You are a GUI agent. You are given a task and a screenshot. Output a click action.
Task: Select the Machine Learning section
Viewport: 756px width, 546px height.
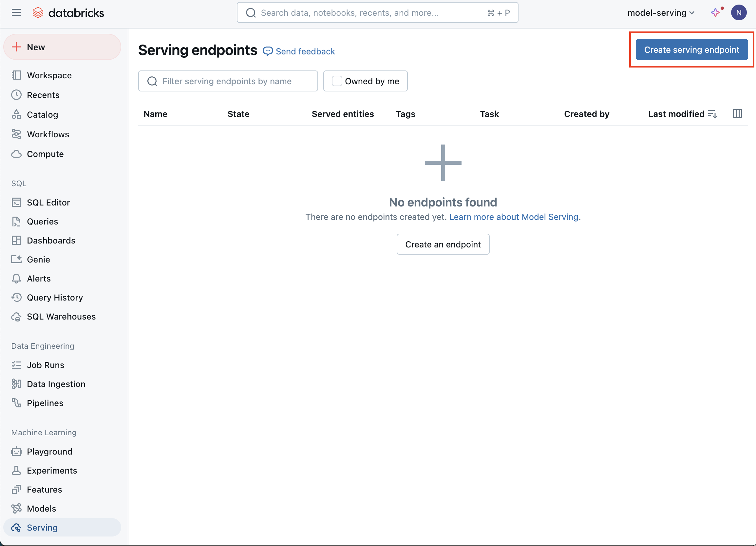pos(44,432)
